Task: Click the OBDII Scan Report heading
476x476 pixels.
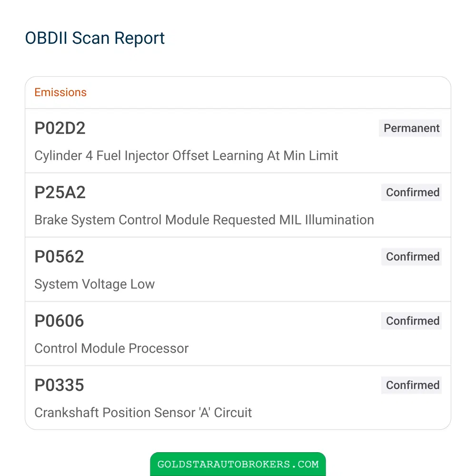Action: click(95, 38)
